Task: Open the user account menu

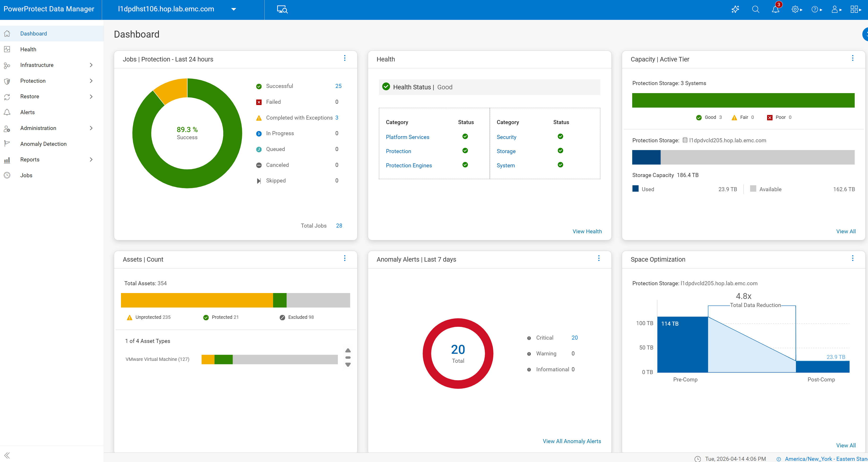Action: pos(837,9)
